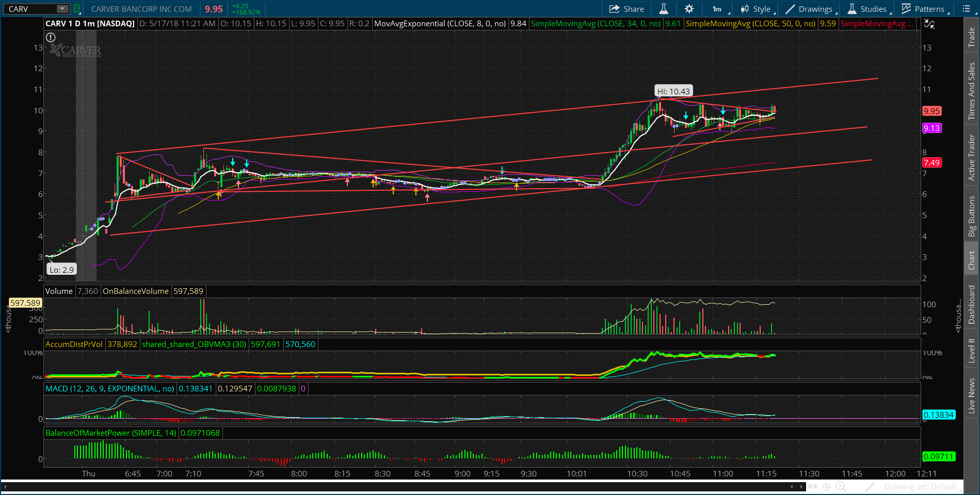Switch to the Level II side tab
980x495 pixels.
click(x=971, y=351)
